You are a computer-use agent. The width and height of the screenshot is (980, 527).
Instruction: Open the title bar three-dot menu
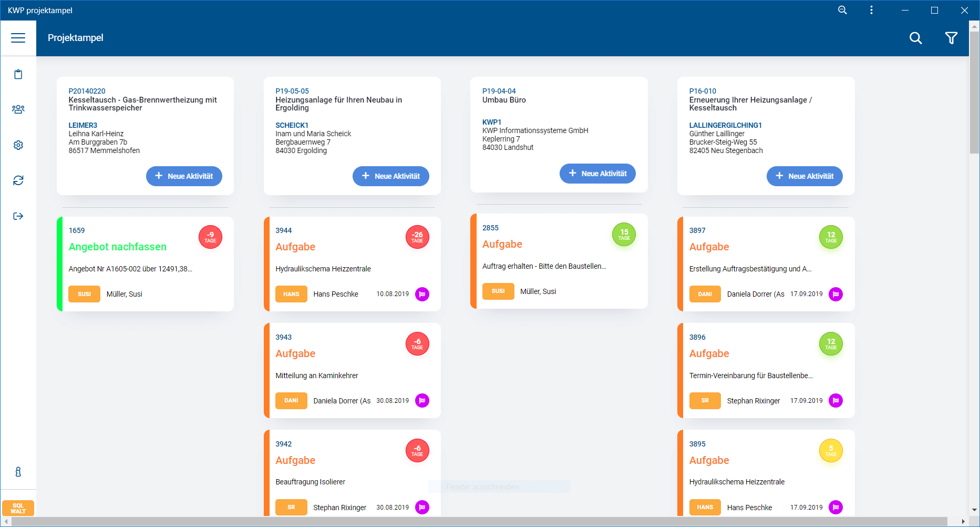point(871,10)
